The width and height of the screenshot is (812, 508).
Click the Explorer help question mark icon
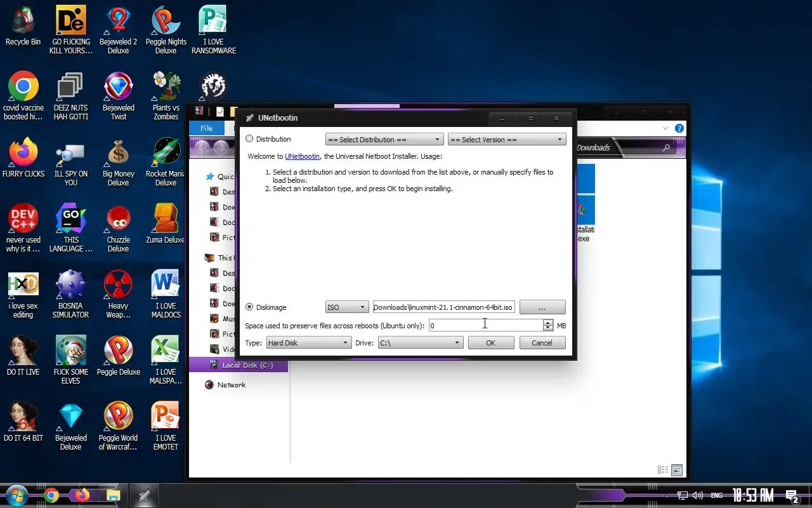click(679, 128)
